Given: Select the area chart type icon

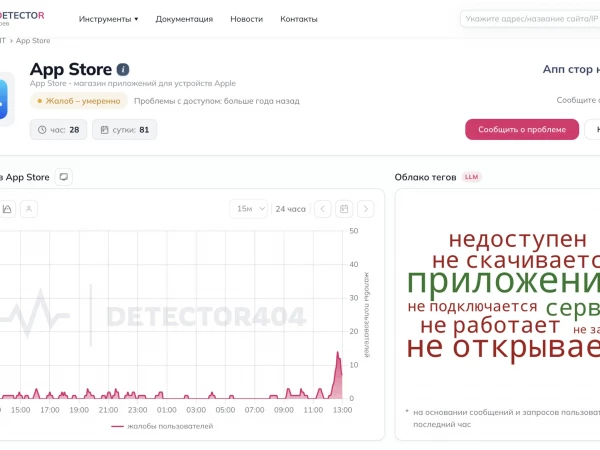Looking at the screenshot, I should [7, 209].
